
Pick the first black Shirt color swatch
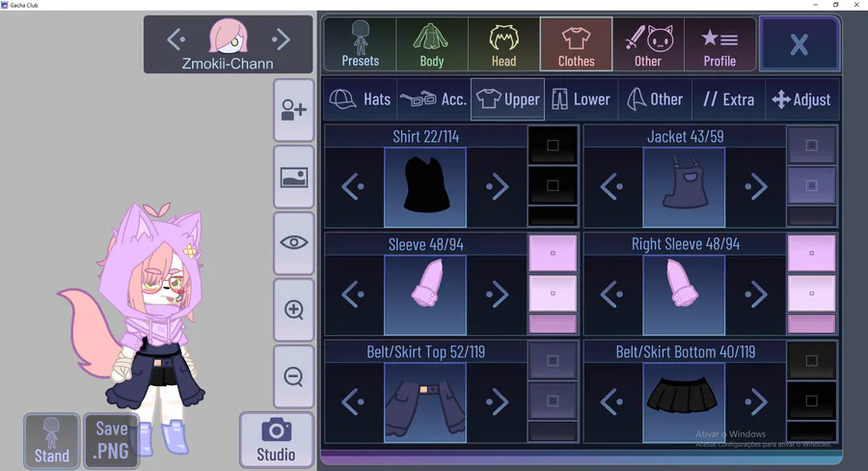click(x=553, y=145)
